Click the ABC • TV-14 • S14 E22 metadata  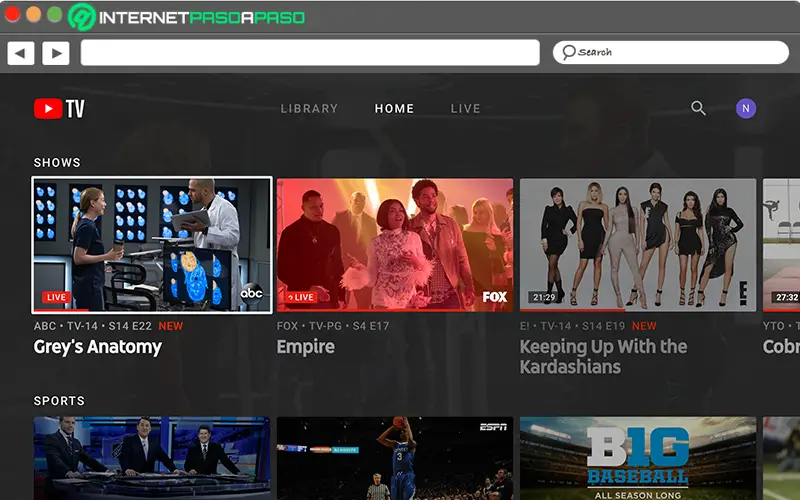pos(93,326)
